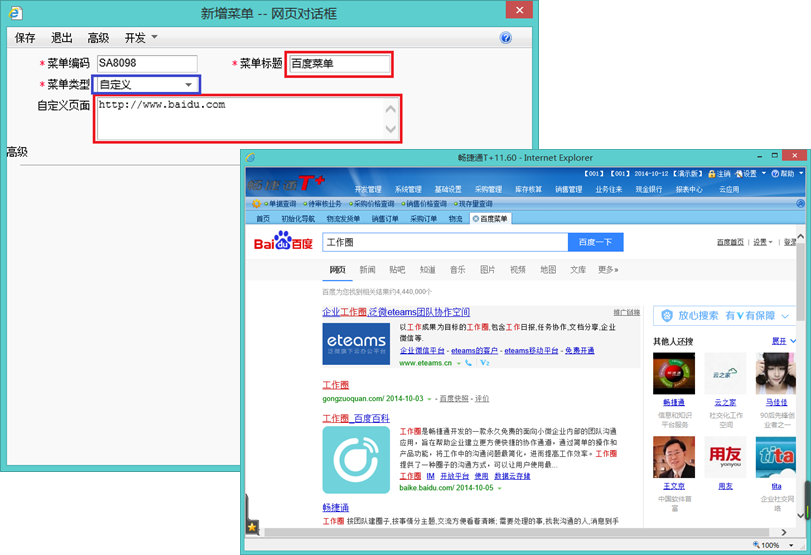This screenshot has width=811, height=555.
Task: Expand the 开发 toolbar dropdown arrow
Action: (154, 37)
